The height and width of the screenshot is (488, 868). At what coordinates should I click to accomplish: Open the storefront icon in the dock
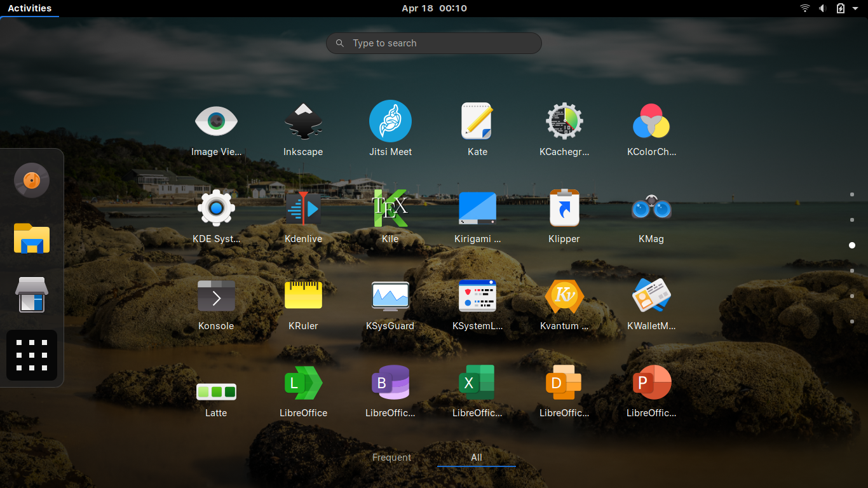(x=32, y=295)
